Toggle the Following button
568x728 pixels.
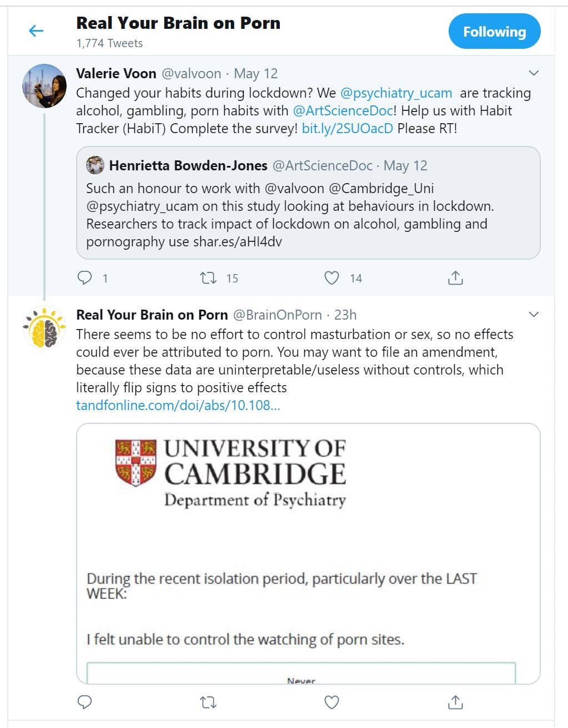494,32
